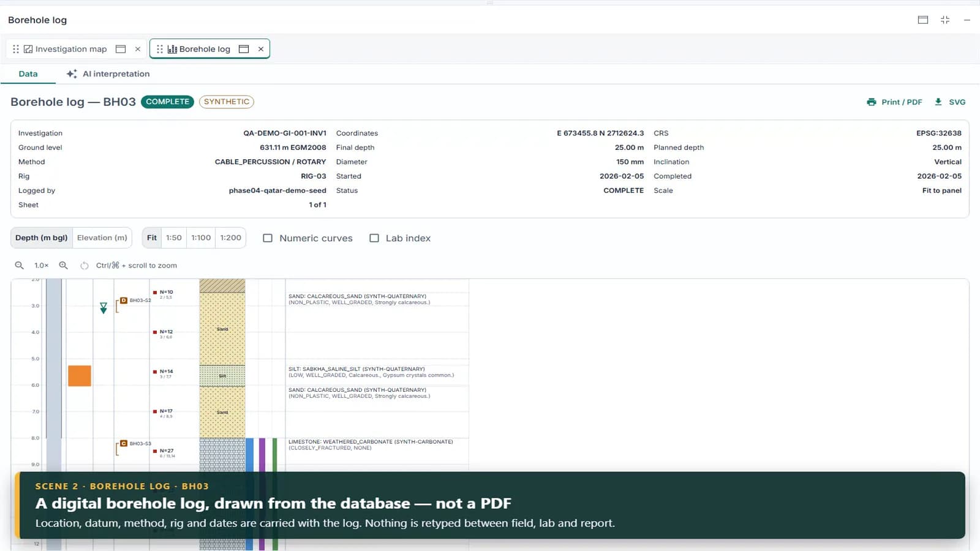Click the zoom out magnifier icon

pos(20,265)
